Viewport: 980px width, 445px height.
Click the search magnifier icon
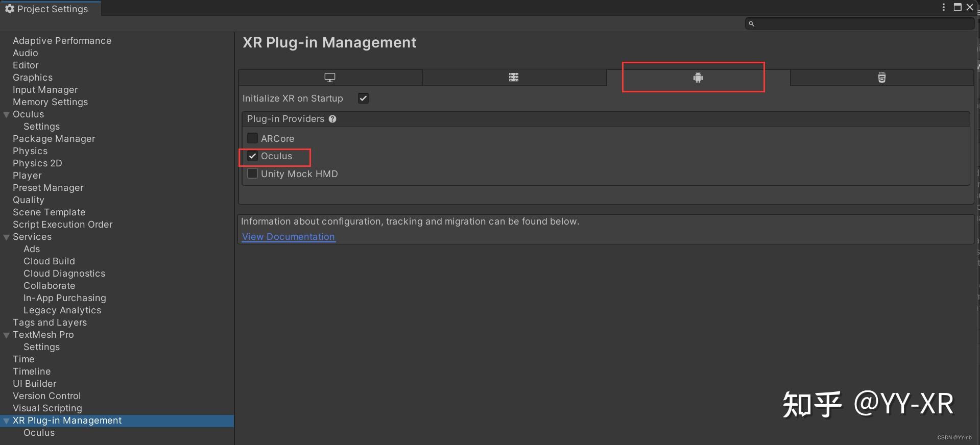[x=751, y=24]
